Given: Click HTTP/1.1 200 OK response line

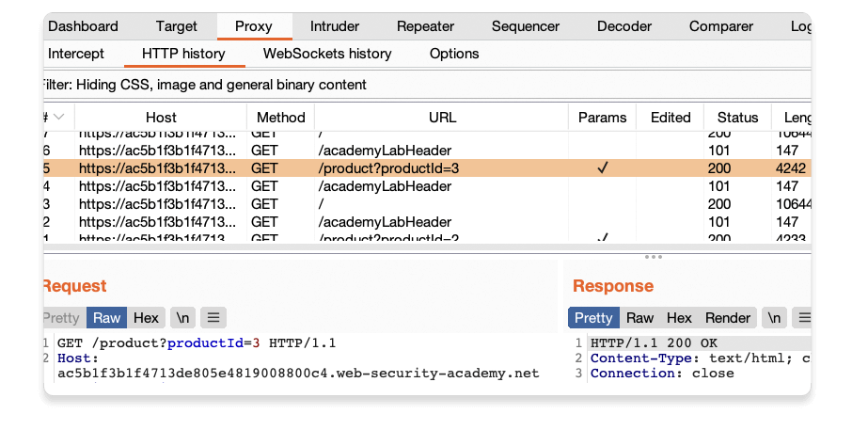Looking at the screenshot, I should (654, 343).
